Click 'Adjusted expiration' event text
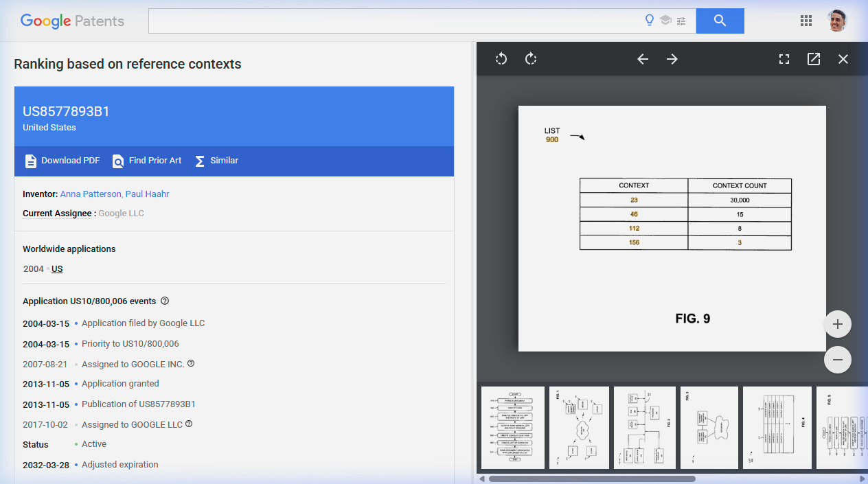The height and width of the screenshot is (484, 868). tap(120, 465)
